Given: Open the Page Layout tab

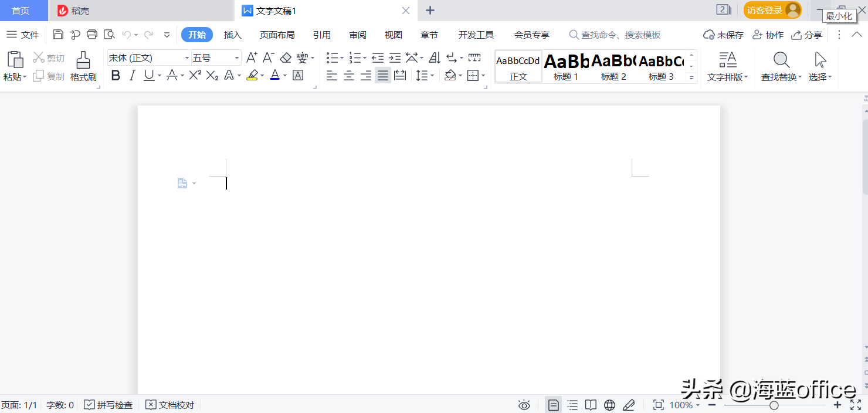Looking at the screenshot, I should [277, 35].
